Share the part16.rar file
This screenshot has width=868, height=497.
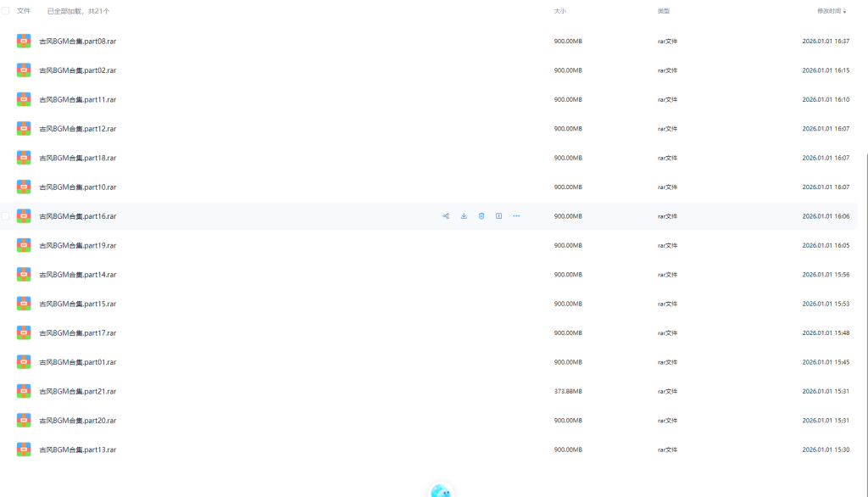(x=446, y=216)
